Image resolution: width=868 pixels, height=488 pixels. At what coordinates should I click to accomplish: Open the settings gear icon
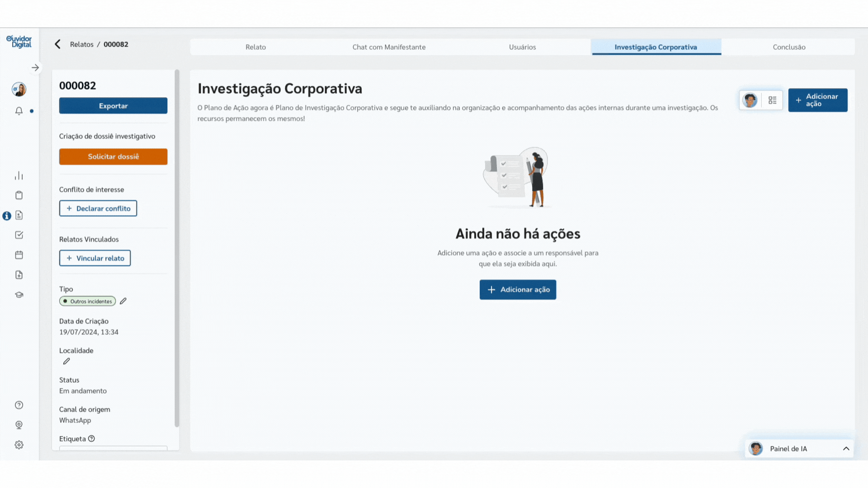(x=19, y=445)
